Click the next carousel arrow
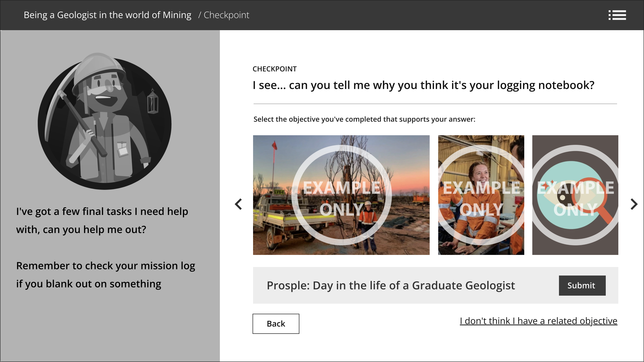The image size is (644, 362). pos(634,204)
